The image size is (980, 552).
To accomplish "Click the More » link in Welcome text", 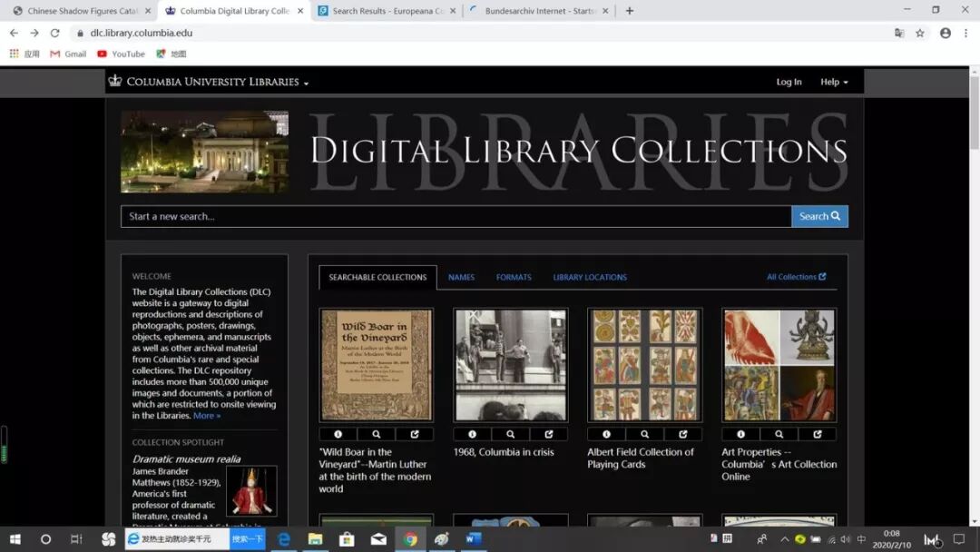I will pyautogui.click(x=207, y=415).
